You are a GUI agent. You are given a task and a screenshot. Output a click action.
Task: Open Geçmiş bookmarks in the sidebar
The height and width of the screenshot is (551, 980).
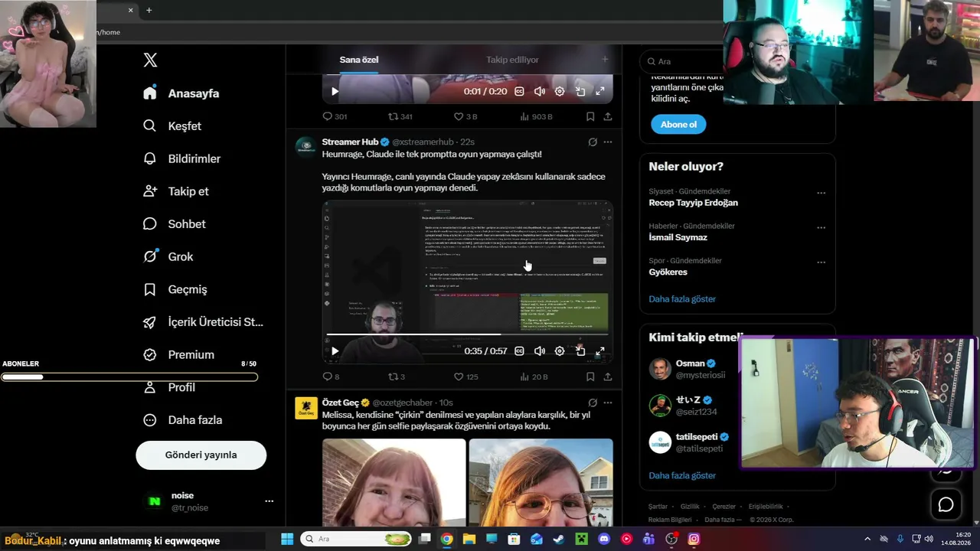[x=175, y=290]
